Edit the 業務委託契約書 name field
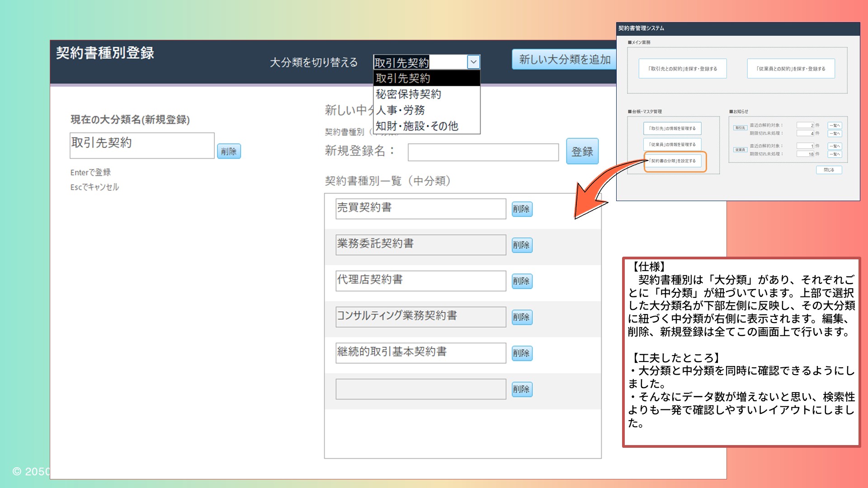The image size is (868, 488). click(x=420, y=244)
